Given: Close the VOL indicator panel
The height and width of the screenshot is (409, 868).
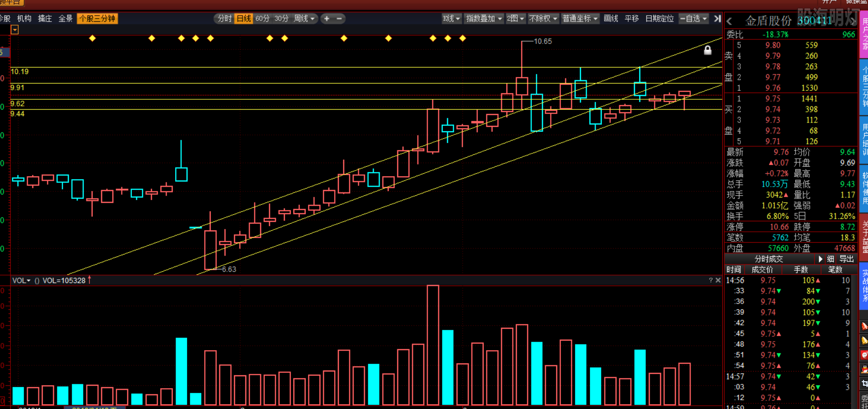Looking at the screenshot, I should pyautogui.click(x=718, y=280).
